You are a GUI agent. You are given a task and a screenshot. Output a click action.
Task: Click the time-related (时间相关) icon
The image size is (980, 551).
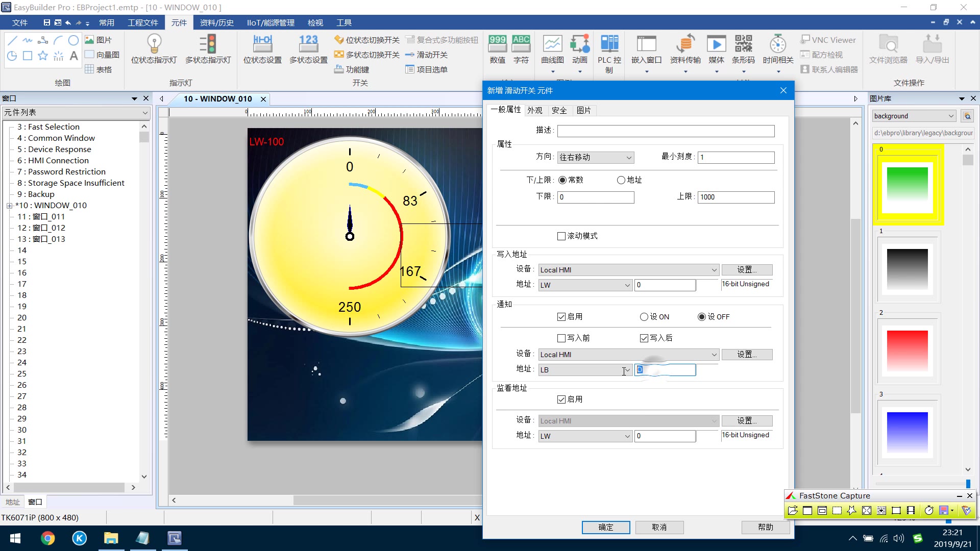pyautogui.click(x=778, y=44)
